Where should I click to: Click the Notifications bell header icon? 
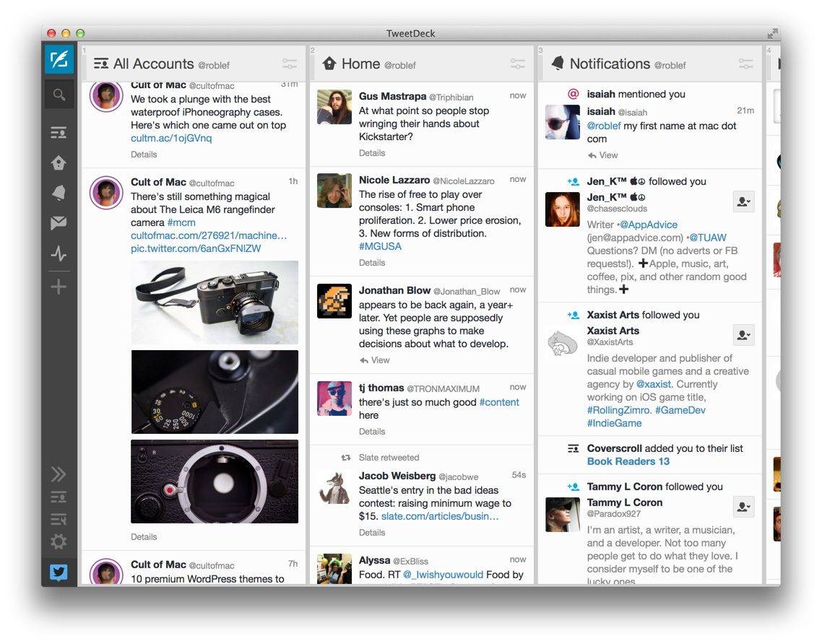558,64
